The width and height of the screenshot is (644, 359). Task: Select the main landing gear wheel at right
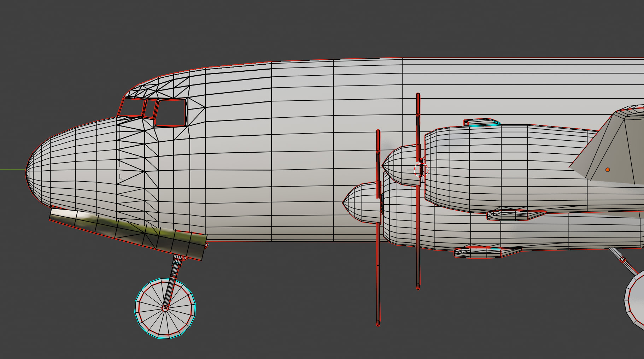coord(636,300)
